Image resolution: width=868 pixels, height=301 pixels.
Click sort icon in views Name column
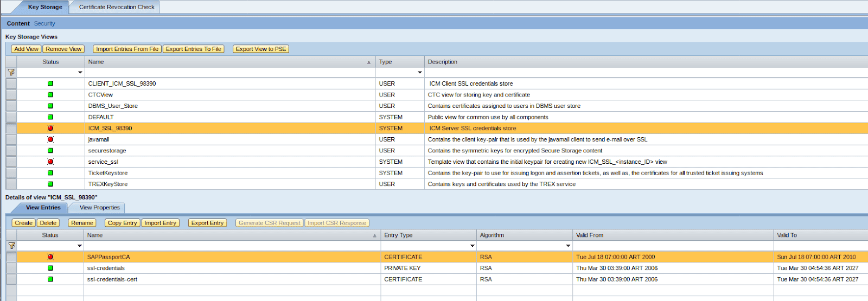tap(369, 62)
